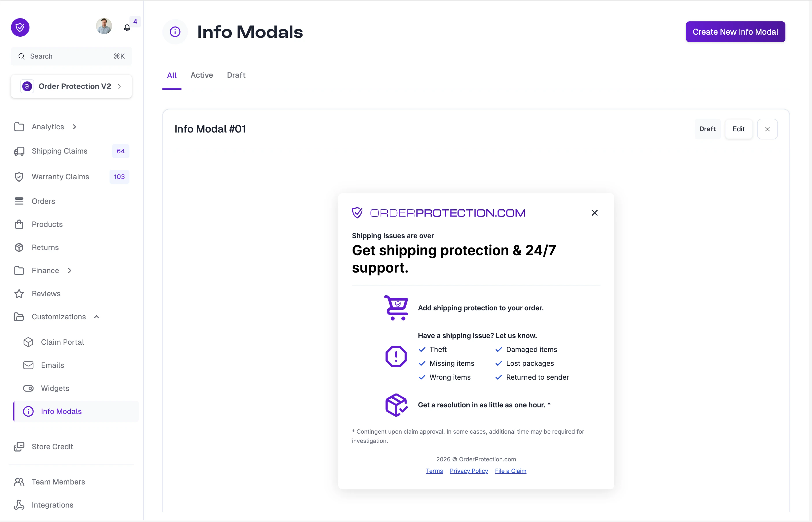Click the Edit button on Info Modal #01
Image resolution: width=812 pixels, height=522 pixels.
click(738, 129)
